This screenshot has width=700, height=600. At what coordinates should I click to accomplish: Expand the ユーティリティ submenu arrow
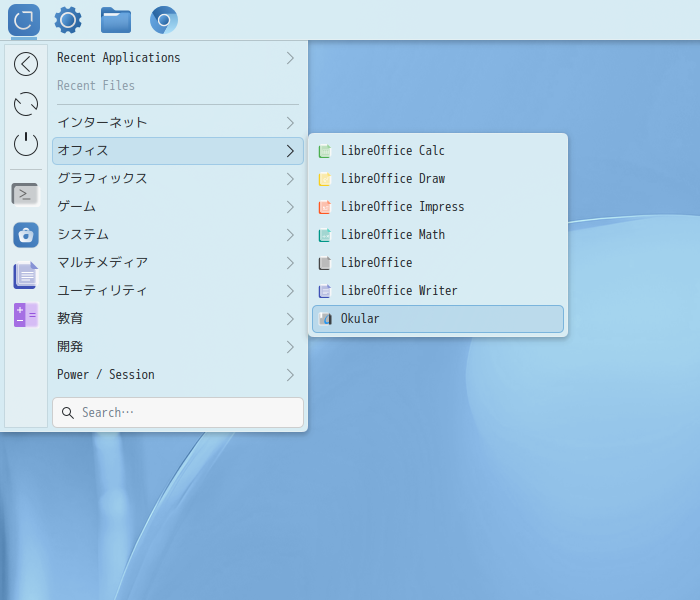pyautogui.click(x=290, y=291)
